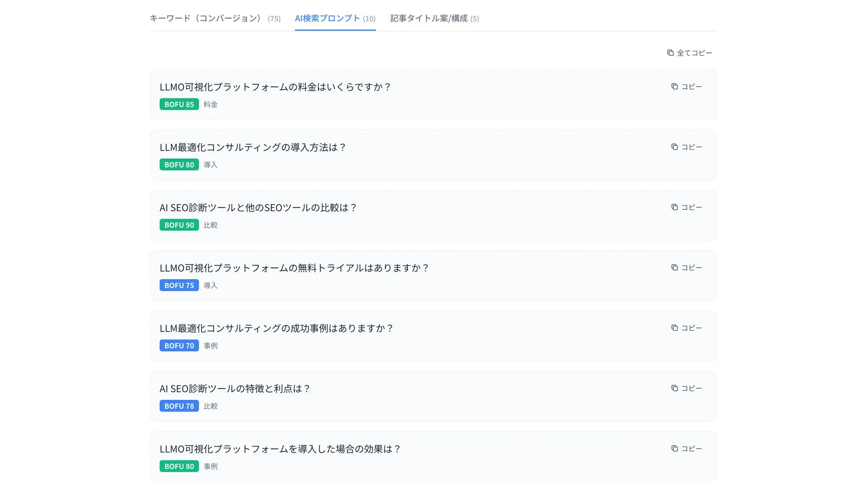868x488 pixels.
Task: Click the BOFU 75 blue badge
Action: click(179, 285)
